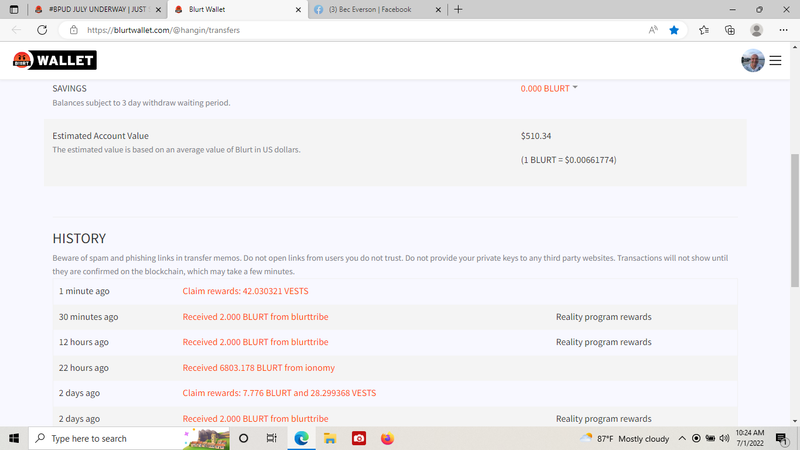Go back with browser back arrow
This screenshot has width=800, height=450.
[x=16, y=30]
